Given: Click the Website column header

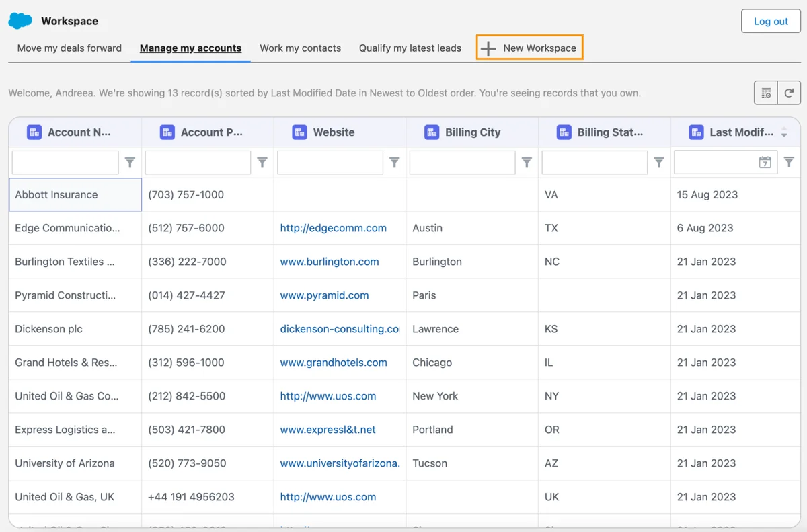Looking at the screenshot, I should tap(340, 132).
